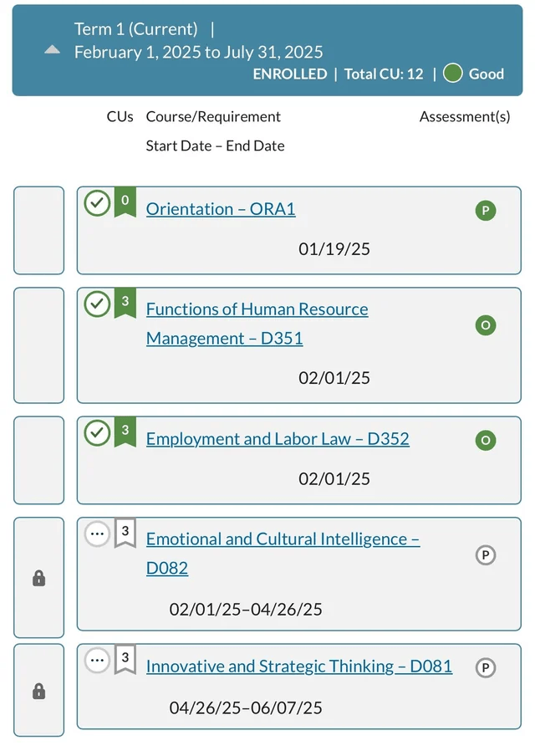Click the ellipsis icon for Innovative and Strategic Thinking
535x756 pixels.
[97, 660]
